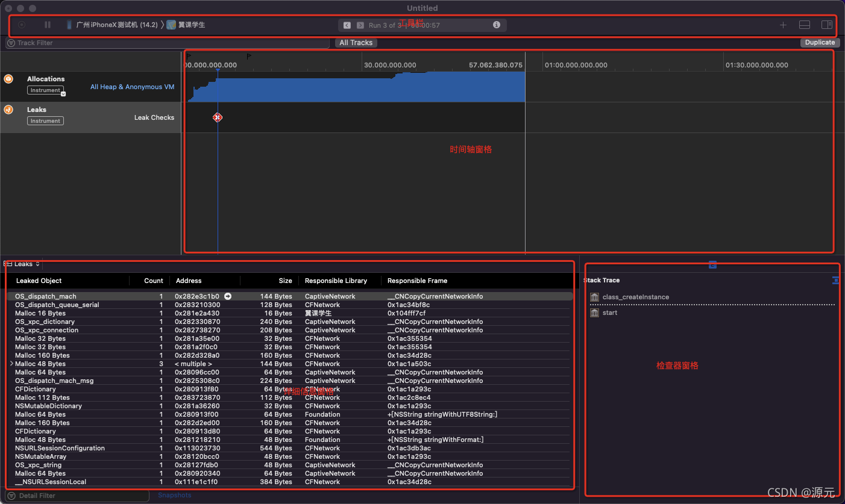Select the OS_dispatch_mach_msg row
The width and height of the screenshot is (845, 504).
(x=289, y=381)
